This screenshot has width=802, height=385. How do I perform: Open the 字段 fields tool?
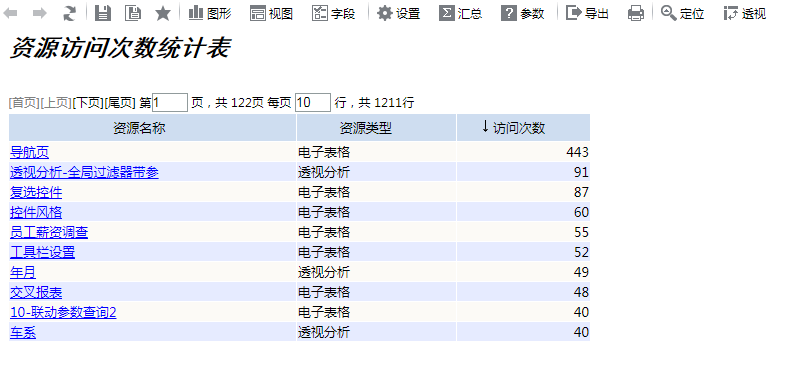pyautogui.click(x=333, y=13)
